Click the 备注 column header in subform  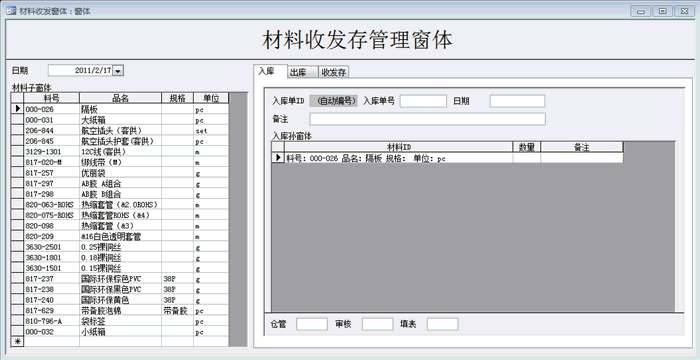(x=582, y=147)
